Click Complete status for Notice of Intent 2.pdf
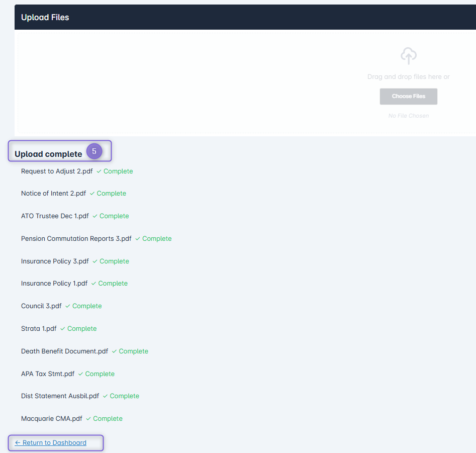 (x=112, y=194)
